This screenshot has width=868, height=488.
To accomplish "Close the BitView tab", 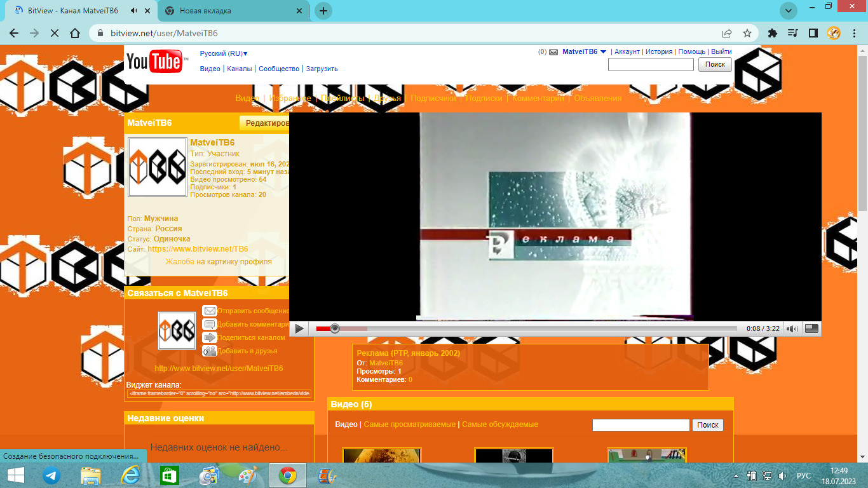I will (147, 11).
